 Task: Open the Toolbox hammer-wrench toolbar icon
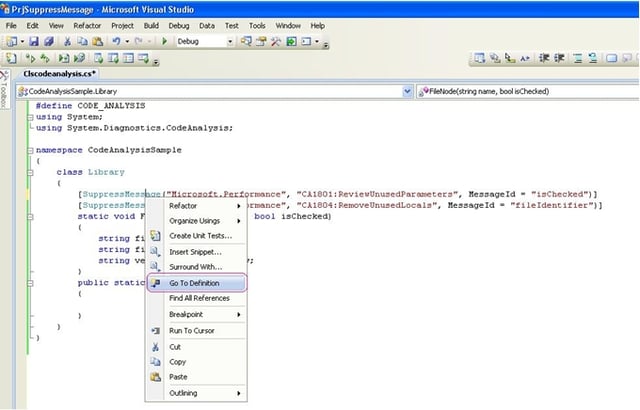tap(276, 41)
